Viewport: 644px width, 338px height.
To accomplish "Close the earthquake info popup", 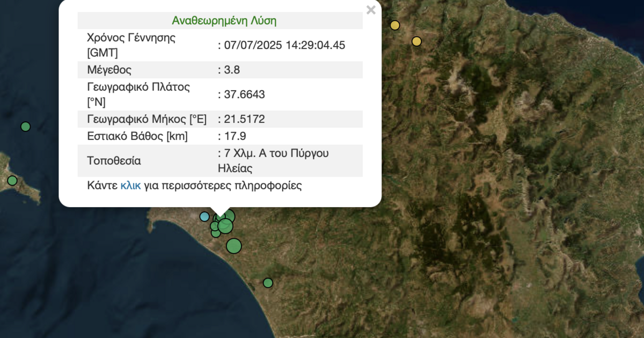I will click(370, 10).
